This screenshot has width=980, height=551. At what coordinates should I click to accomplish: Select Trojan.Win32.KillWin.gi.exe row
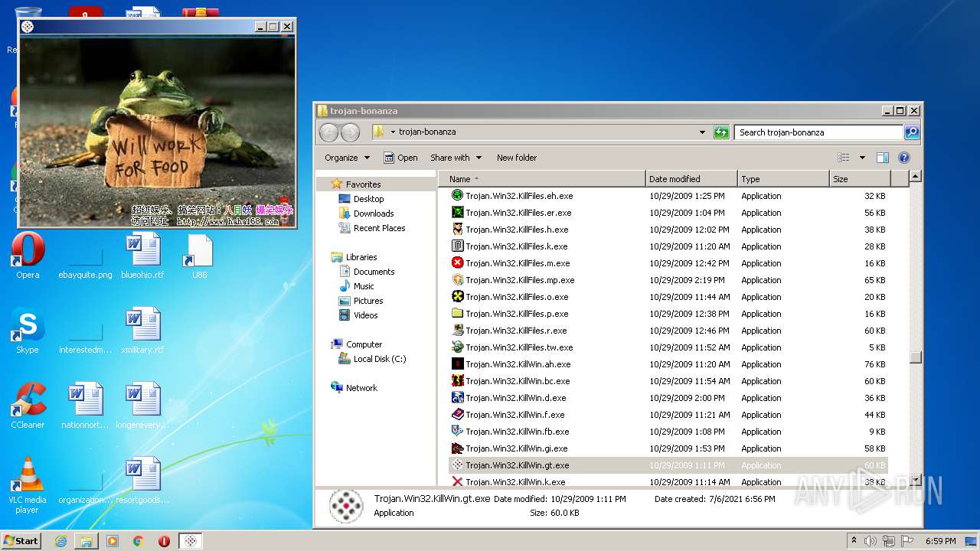point(668,448)
